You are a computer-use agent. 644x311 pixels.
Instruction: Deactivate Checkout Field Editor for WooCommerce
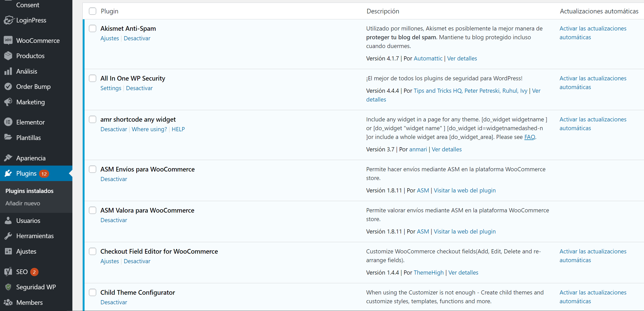point(137,261)
